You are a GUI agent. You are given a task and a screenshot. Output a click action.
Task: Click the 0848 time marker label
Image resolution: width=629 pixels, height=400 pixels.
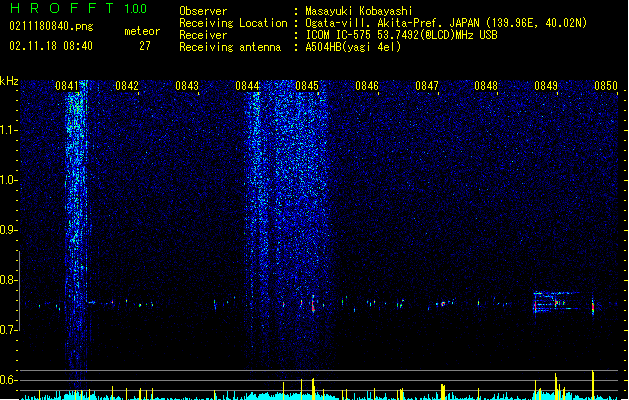pos(486,86)
